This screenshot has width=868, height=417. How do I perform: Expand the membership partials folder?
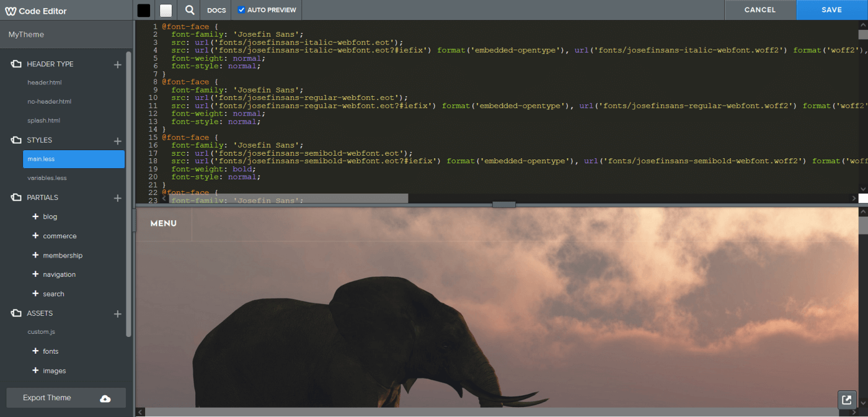[x=35, y=255]
